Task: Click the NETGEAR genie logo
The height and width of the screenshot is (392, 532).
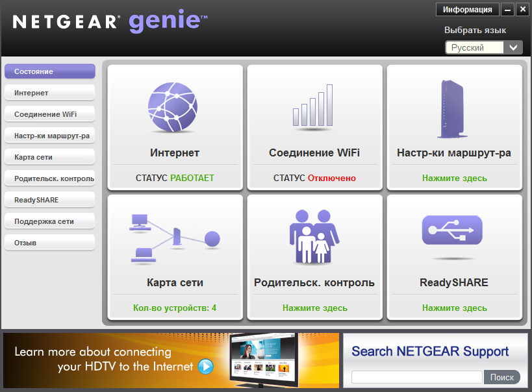Action: point(110,21)
